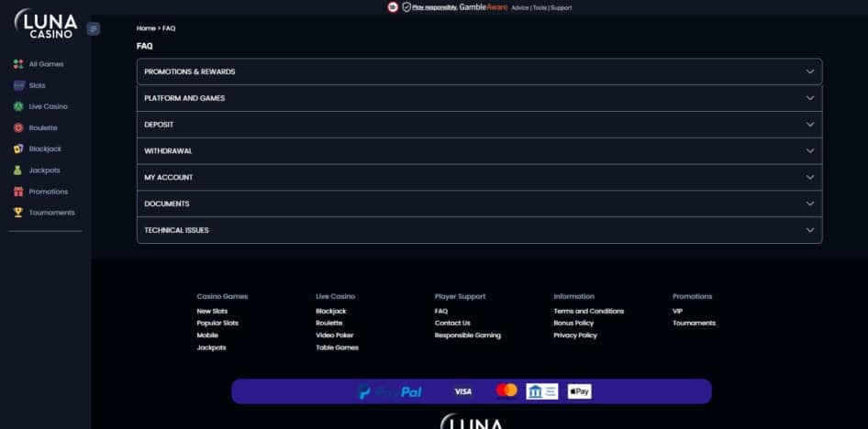Click the Jackpots money bag sidebar icon
Image resolution: width=868 pixels, height=429 pixels.
[17, 170]
